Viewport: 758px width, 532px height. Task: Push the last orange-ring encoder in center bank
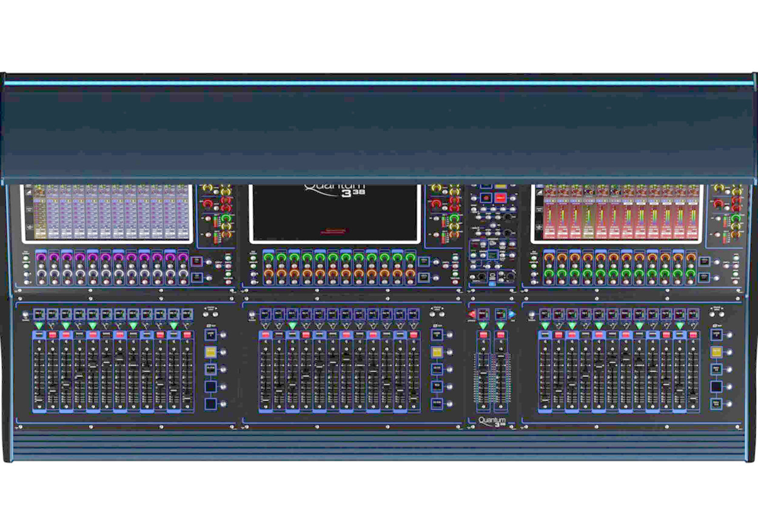tap(410, 273)
